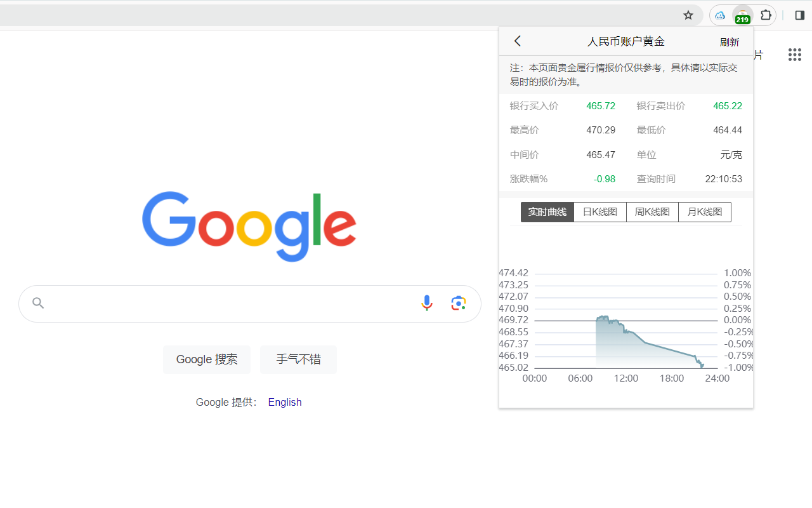Click the Google 搜索 button
This screenshot has height=508, width=812.
206,359
